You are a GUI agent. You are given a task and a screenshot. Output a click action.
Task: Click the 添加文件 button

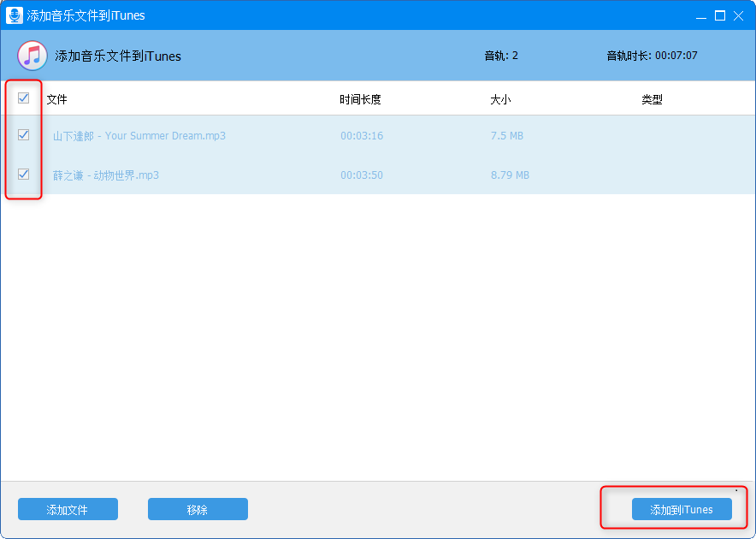68,509
